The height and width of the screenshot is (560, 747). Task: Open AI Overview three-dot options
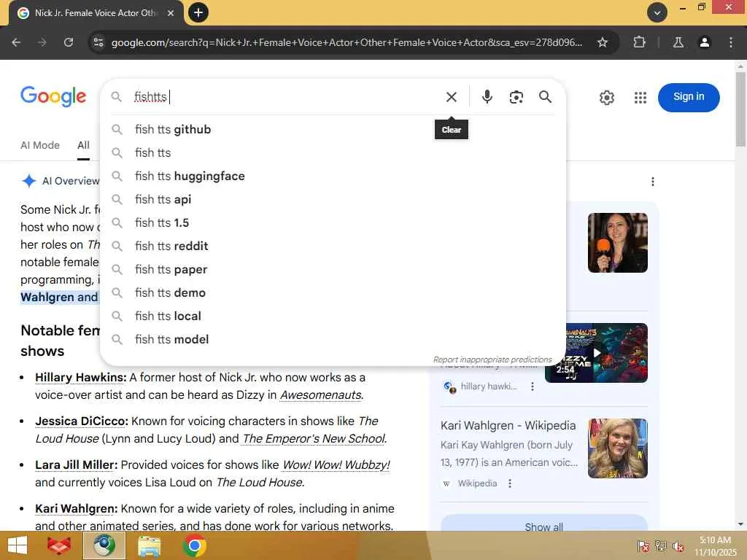click(653, 182)
